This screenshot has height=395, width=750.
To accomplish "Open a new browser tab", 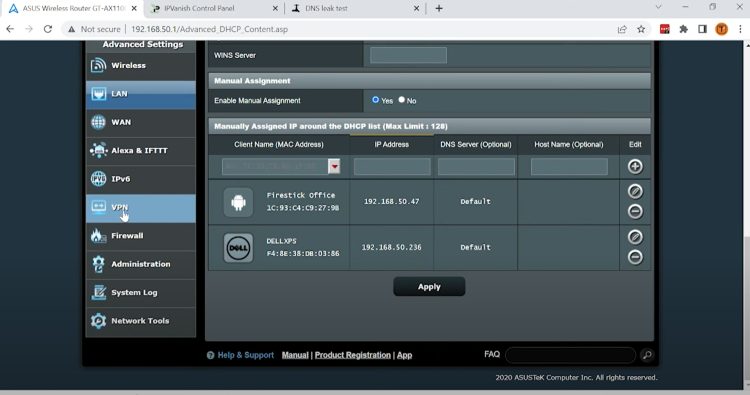I will 439,8.
